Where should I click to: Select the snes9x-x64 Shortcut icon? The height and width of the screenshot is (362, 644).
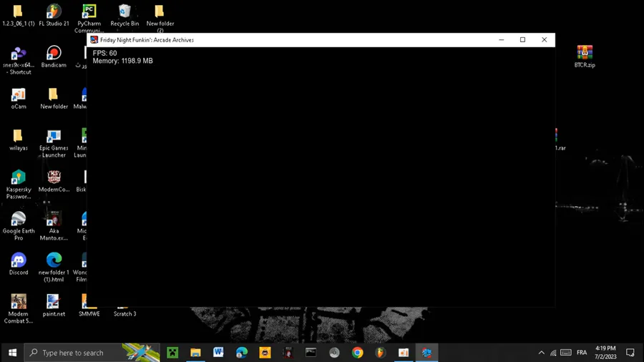click(x=19, y=60)
